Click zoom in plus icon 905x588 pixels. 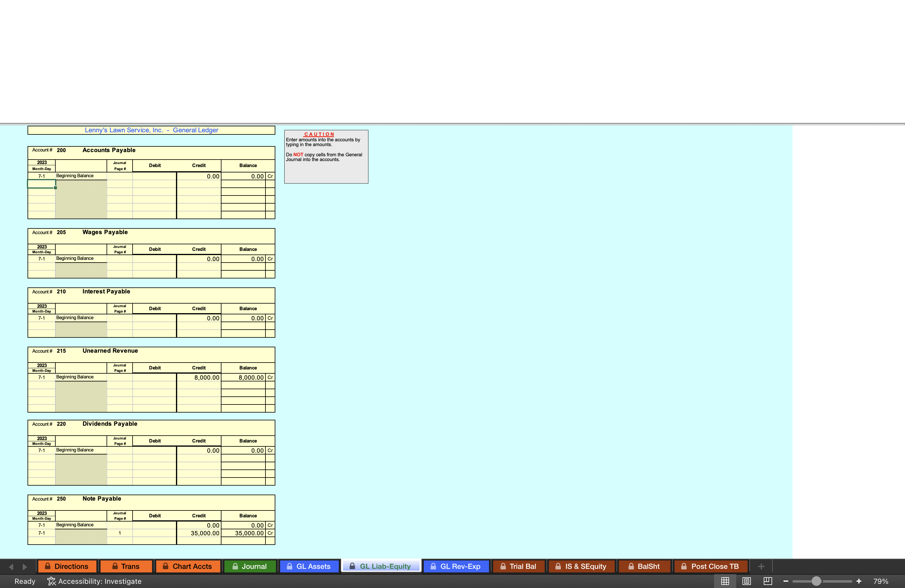click(859, 581)
